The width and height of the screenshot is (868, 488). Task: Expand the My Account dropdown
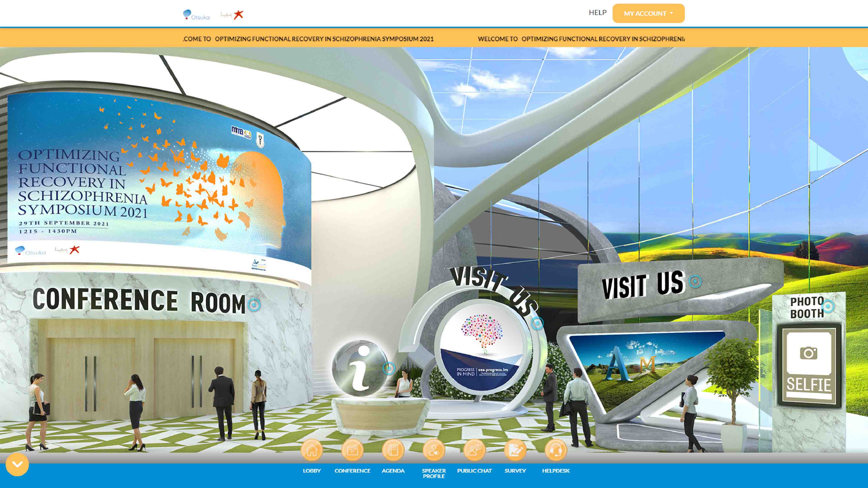pos(648,13)
